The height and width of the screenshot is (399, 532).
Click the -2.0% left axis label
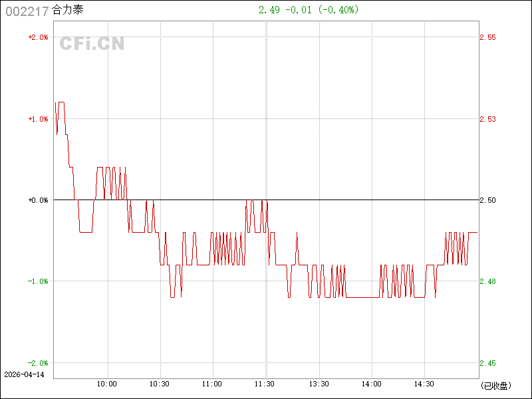click(x=38, y=363)
